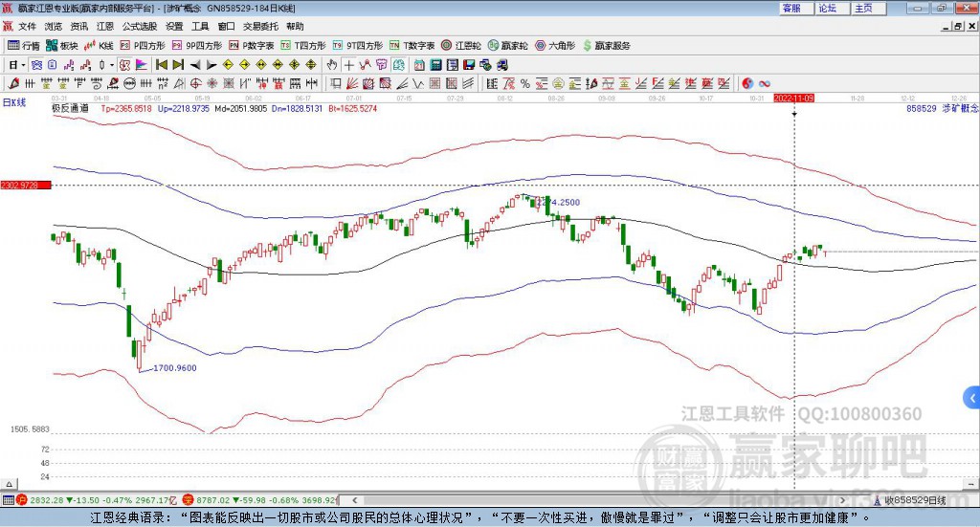Click the 极反通道 indicator label
Image resolution: width=980 pixels, height=527 pixels.
[x=70, y=108]
